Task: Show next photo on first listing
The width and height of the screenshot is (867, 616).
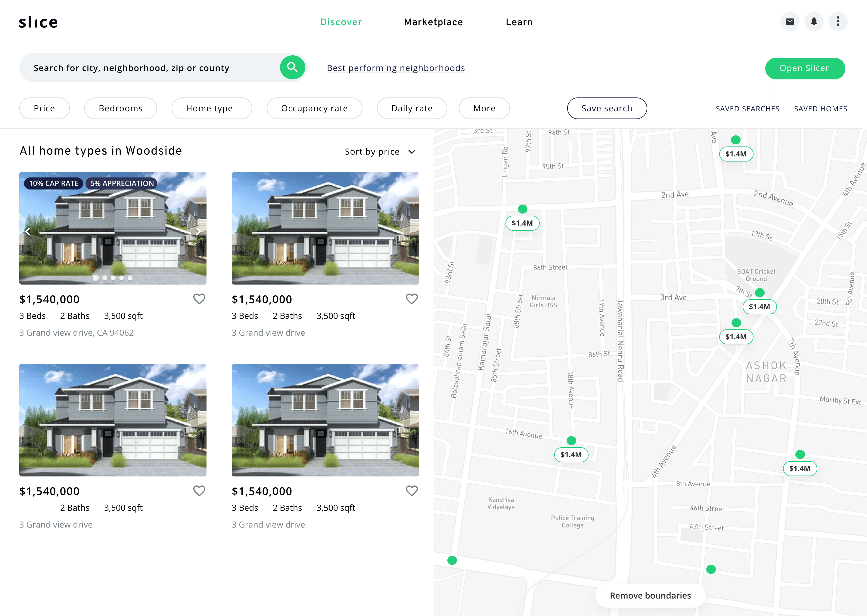Action: point(198,231)
